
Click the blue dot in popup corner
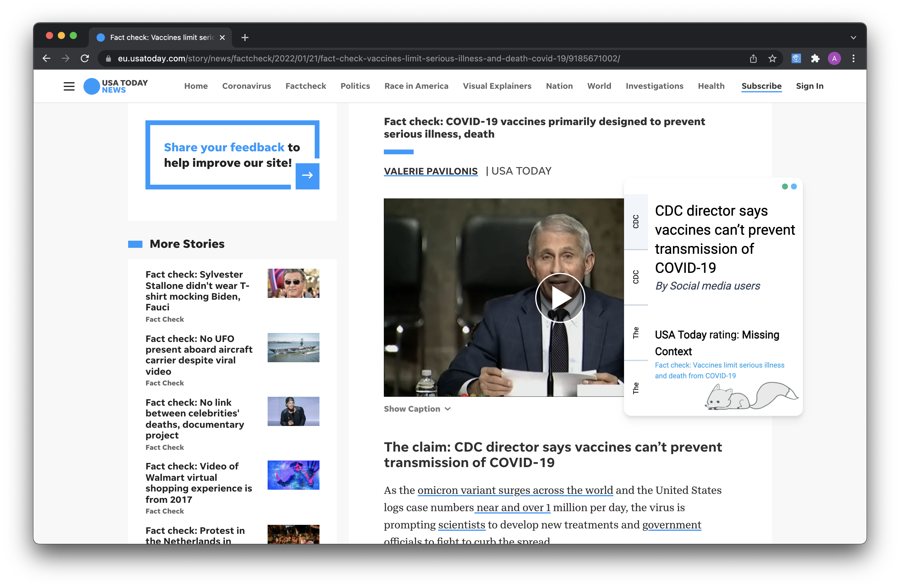pyautogui.click(x=794, y=187)
